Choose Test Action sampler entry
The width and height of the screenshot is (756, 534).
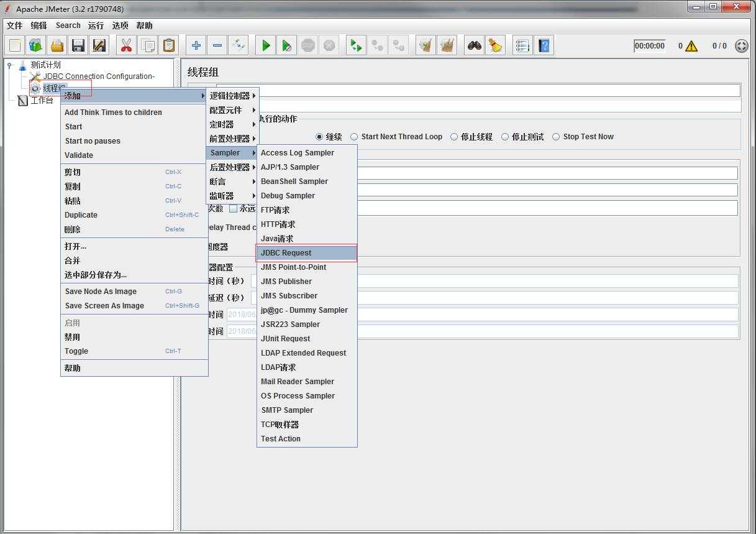(x=307, y=439)
